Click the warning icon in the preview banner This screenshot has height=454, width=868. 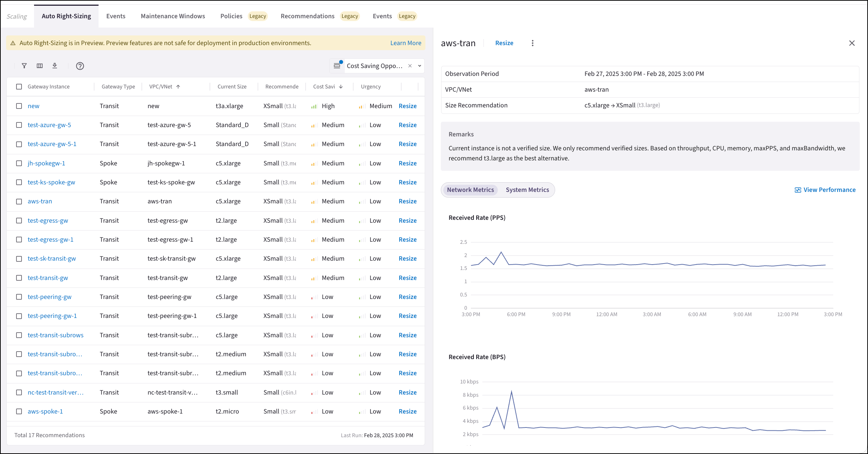coord(13,43)
